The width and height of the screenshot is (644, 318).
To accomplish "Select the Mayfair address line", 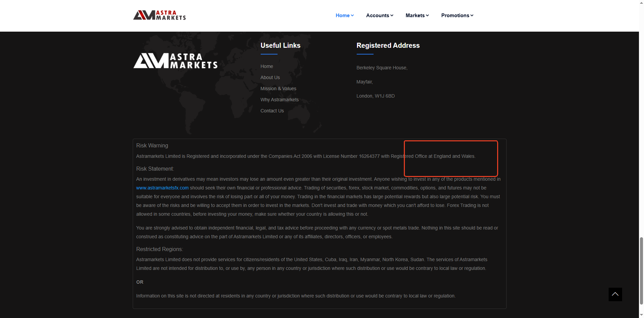I will 365,82.
